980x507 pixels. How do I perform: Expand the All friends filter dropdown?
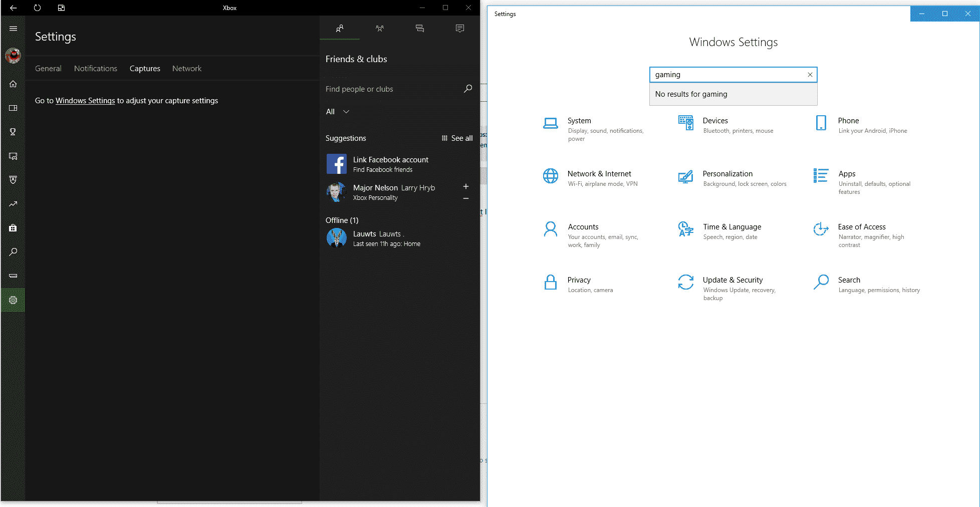tap(338, 112)
